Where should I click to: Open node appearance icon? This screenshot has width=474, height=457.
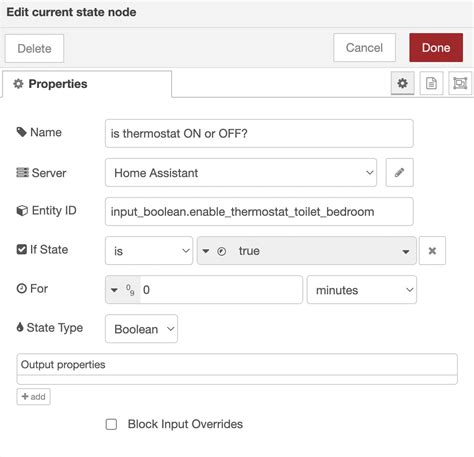coord(460,83)
